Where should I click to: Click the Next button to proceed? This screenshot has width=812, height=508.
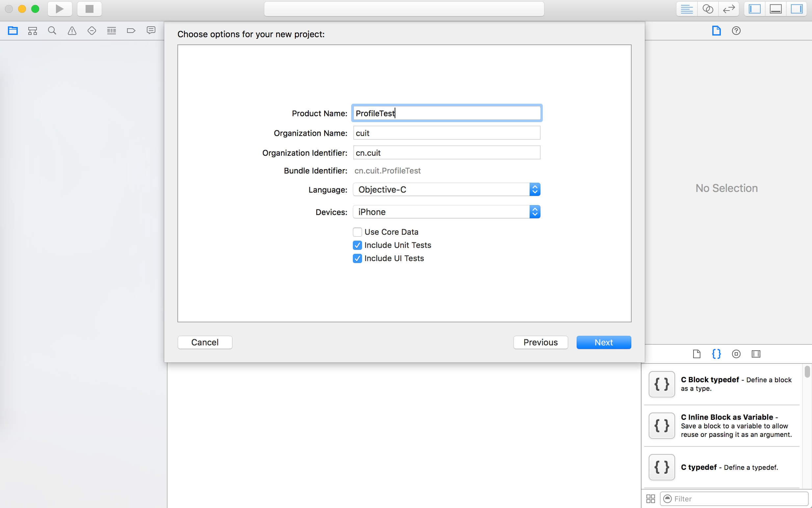point(603,342)
